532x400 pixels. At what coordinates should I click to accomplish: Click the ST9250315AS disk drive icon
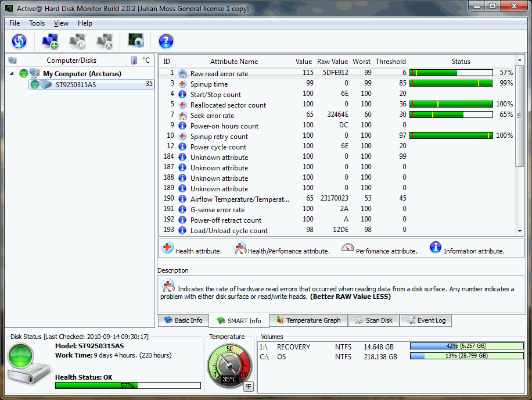[45, 84]
